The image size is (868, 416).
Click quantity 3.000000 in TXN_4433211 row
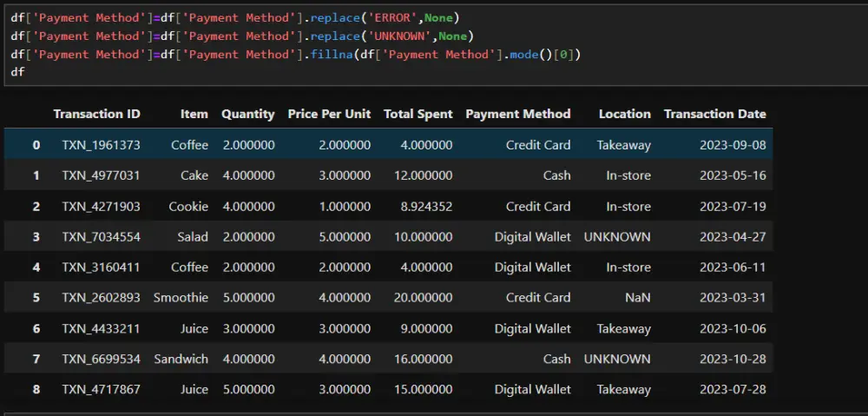(x=249, y=328)
